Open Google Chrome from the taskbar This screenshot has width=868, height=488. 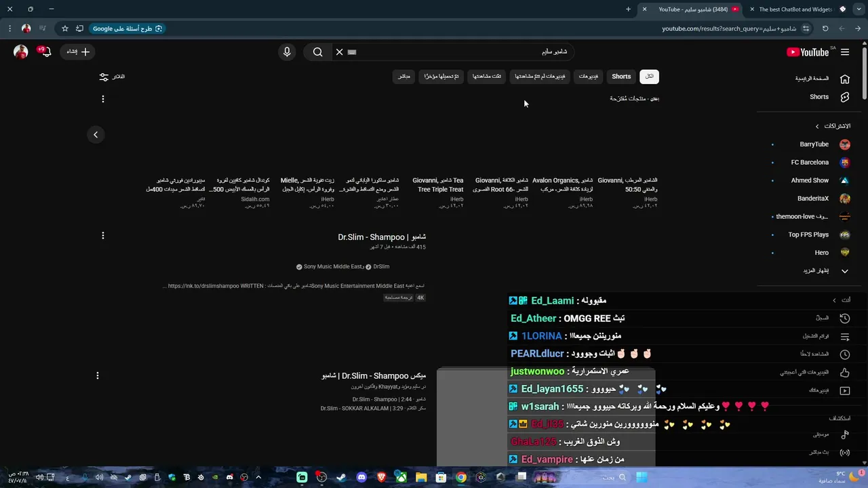tap(461, 477)
